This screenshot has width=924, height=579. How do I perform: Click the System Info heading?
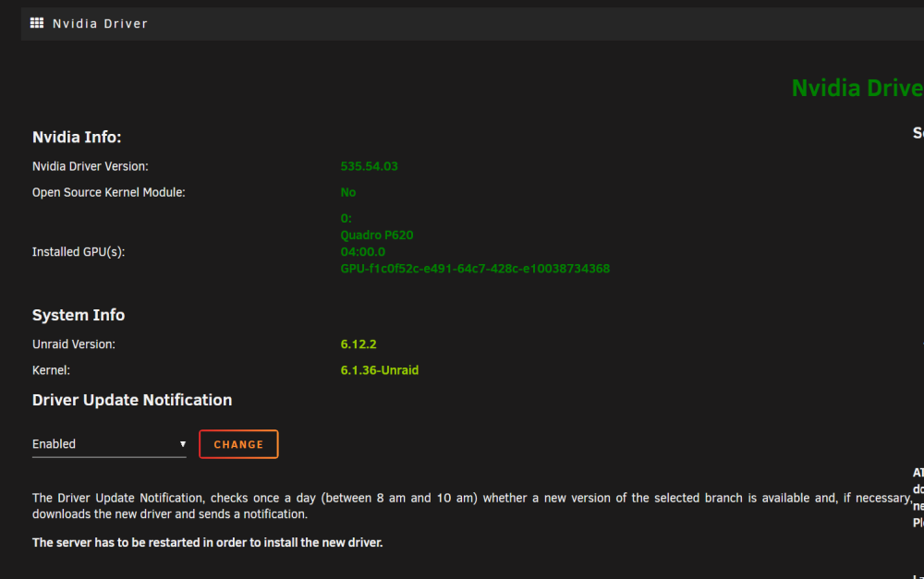(79, 315)
